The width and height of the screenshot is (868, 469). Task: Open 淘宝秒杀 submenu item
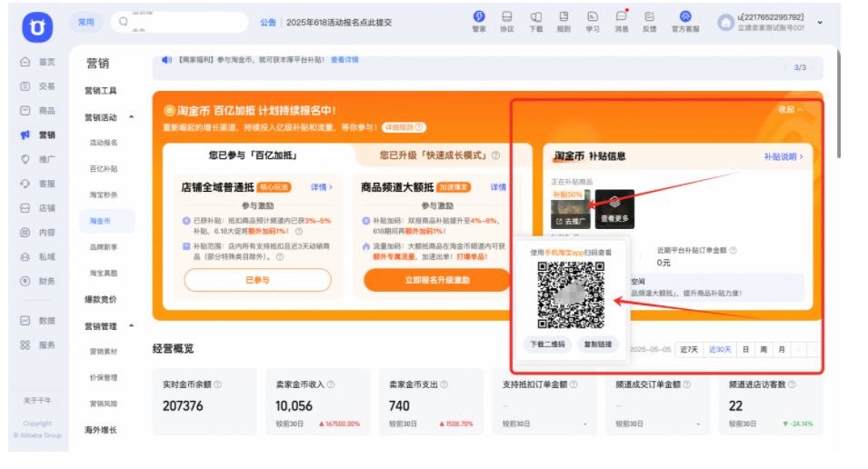(104, 195)
